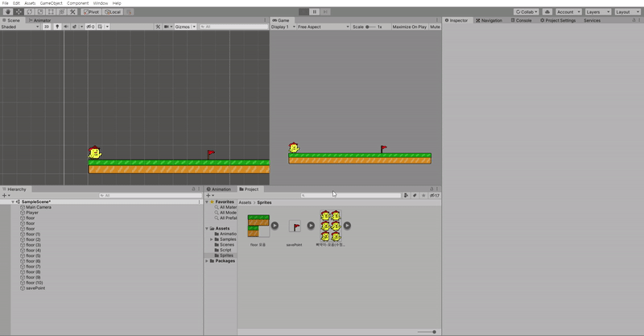
Task: Select savePoint in Hierarchy
Action: pyautogui.click(x=32, y=288)
